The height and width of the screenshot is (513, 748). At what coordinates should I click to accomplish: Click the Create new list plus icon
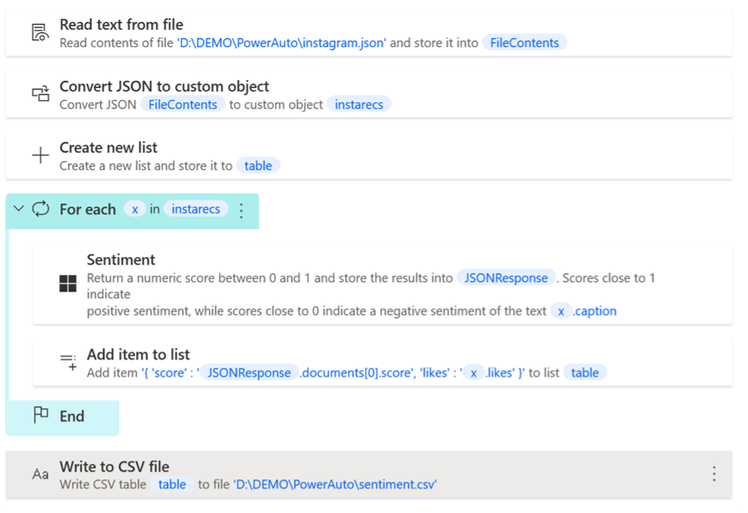40,155
